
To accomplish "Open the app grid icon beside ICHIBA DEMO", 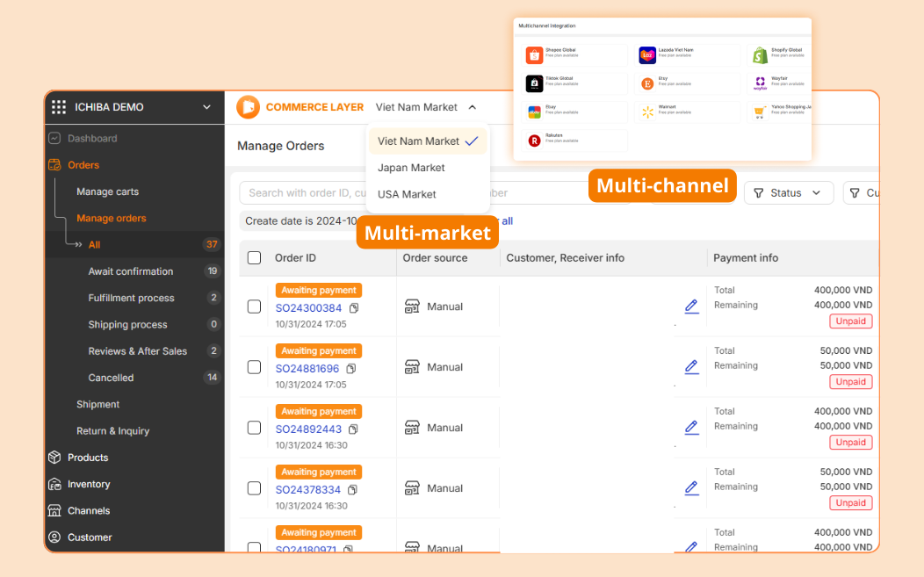I will [x=58, y=106].
